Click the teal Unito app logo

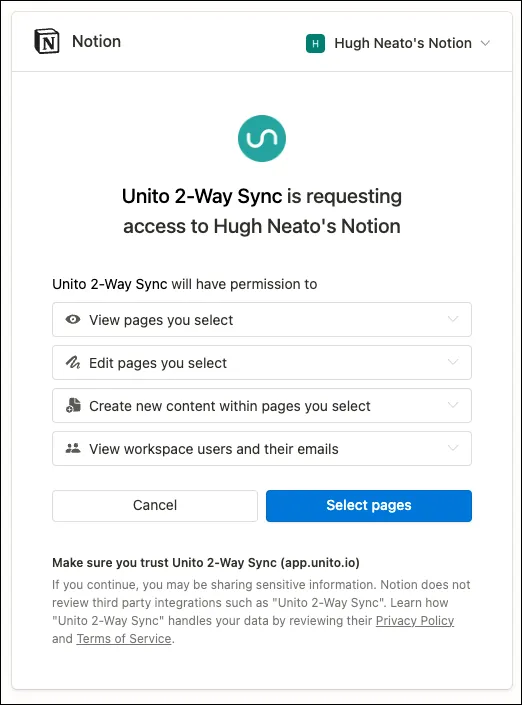262,138
